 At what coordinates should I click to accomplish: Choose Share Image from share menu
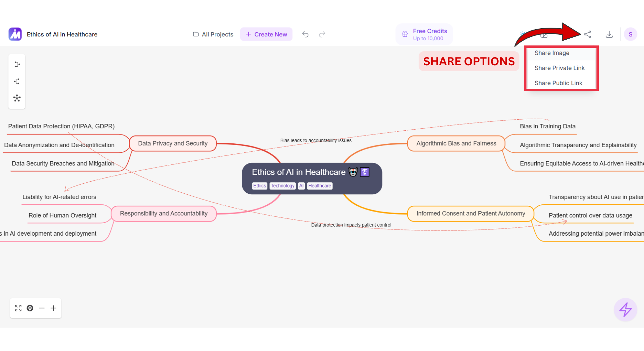[552, 53]
